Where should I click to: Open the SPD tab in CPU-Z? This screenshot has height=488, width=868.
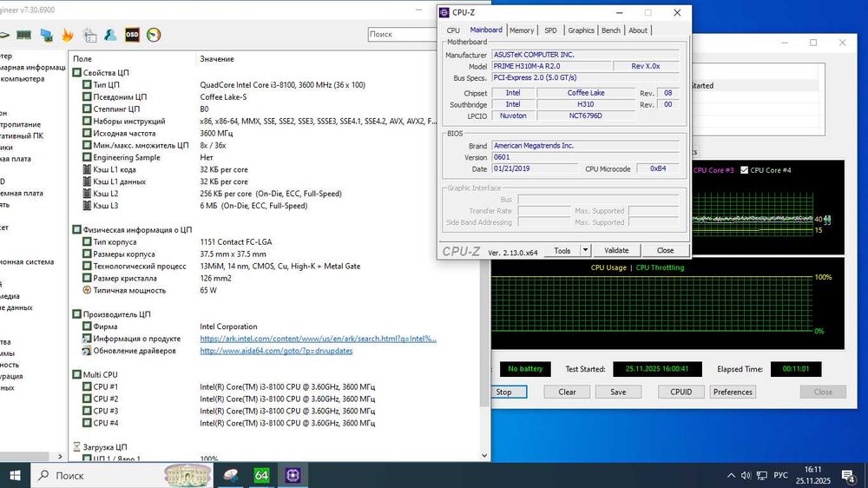tap(550, 30)
